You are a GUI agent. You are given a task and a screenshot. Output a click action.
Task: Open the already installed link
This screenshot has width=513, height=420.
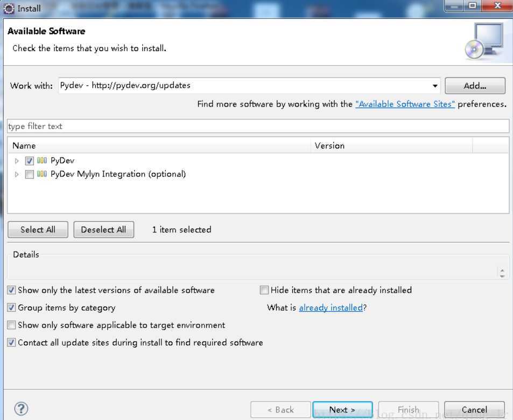point(331,308)
